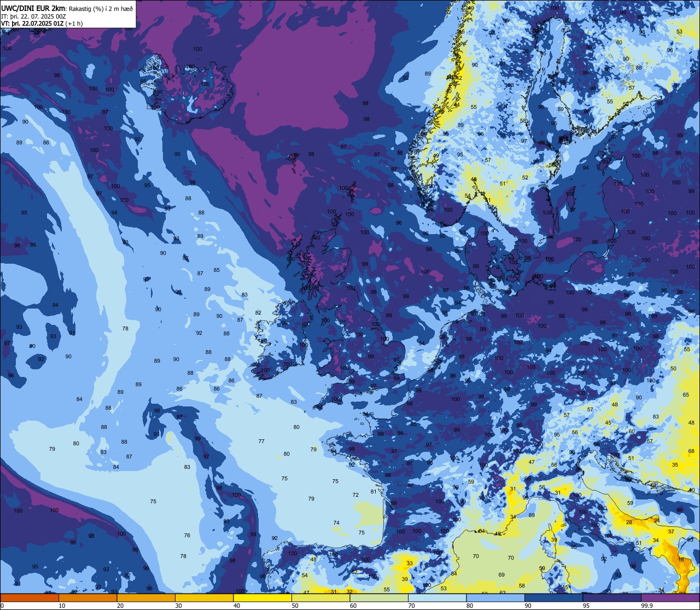Viewport: 700px width, 610px height.
Task: Select the navy 95–99.9 legend swatch
Action: point(612,598)
